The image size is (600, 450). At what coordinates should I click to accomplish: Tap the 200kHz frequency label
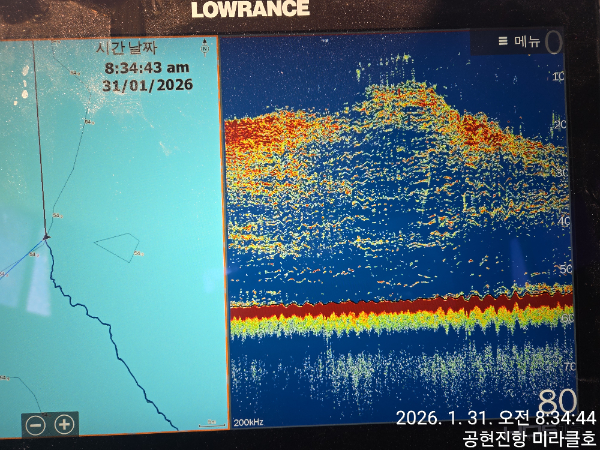[x=249, y=424]
